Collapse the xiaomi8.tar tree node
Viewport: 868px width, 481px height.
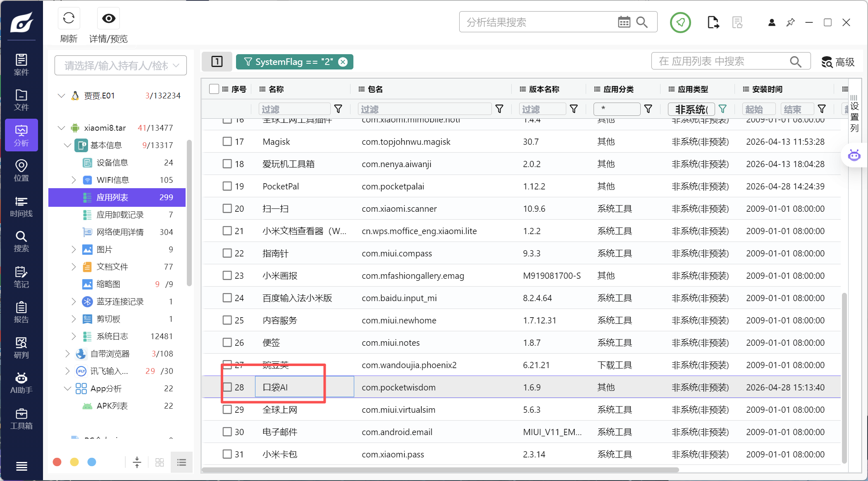61,128
